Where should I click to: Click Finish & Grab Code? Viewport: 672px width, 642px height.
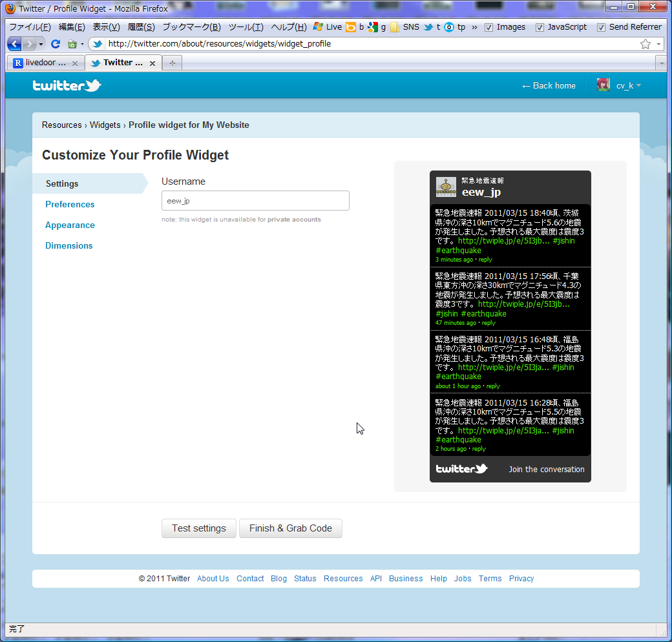coord(291,528)
